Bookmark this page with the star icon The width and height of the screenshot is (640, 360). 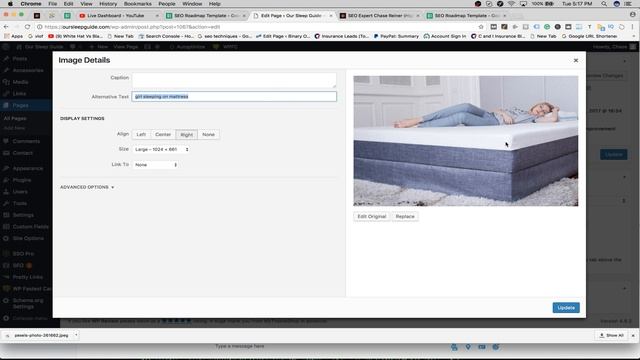(481, 27)
